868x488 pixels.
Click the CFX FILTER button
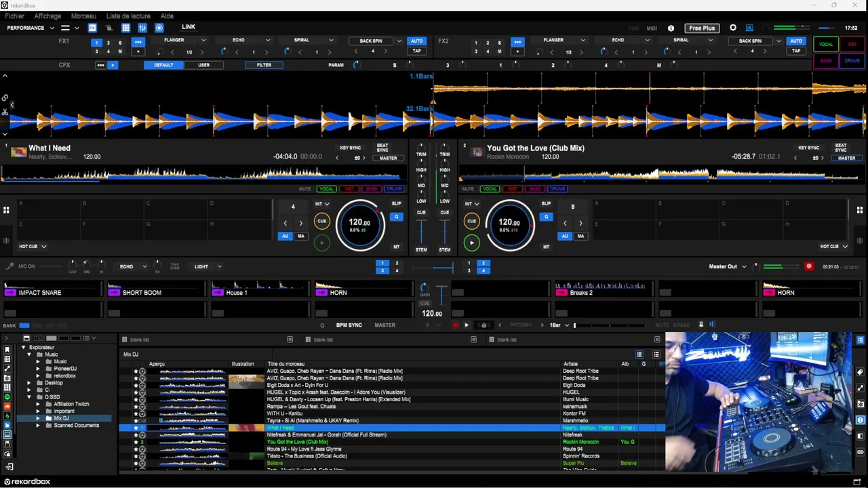(264, 65)
